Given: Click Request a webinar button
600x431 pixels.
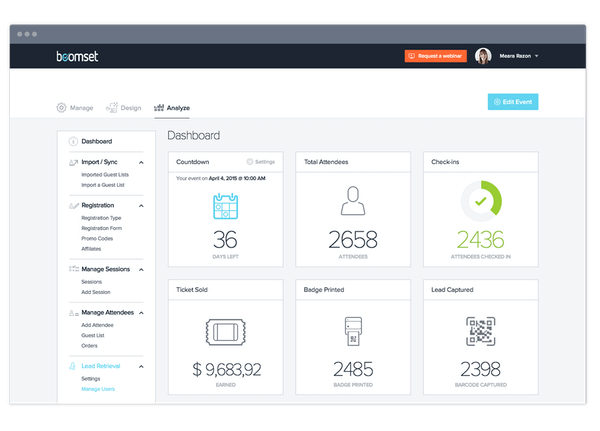Looking at the screenshot, I should click(x=436, y=56).
